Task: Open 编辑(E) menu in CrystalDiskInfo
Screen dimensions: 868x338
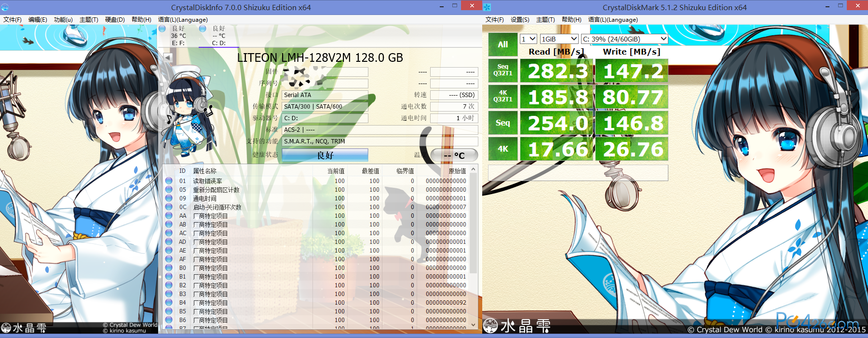Action: pos(38,20)
